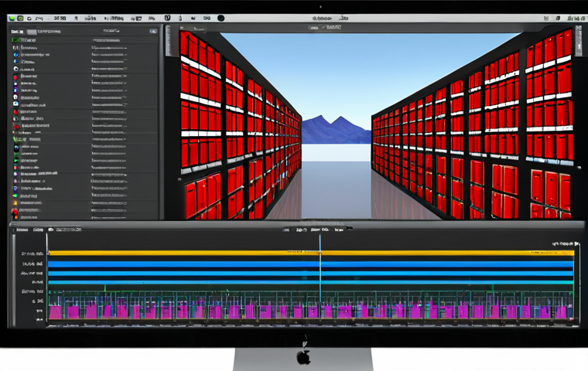This screenshot has height=371, width=588.
Task: Click the small blue button in the list panel header
Action: coord(153,31)
